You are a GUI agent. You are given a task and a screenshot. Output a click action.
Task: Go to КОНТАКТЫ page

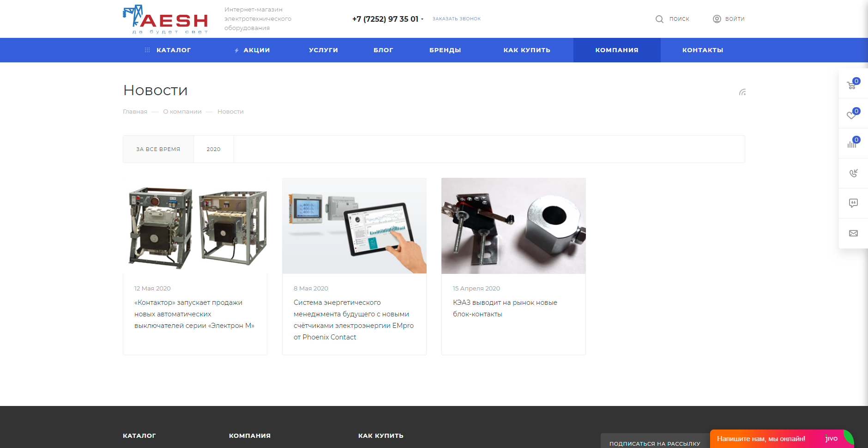pos(703,50)
